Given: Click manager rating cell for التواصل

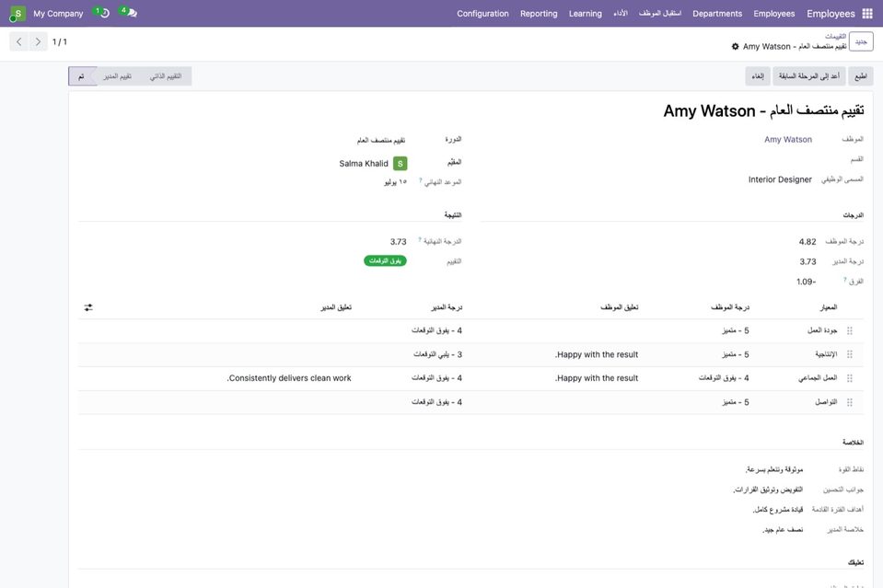Looking at the screenshot, I should tap(436, 402).
